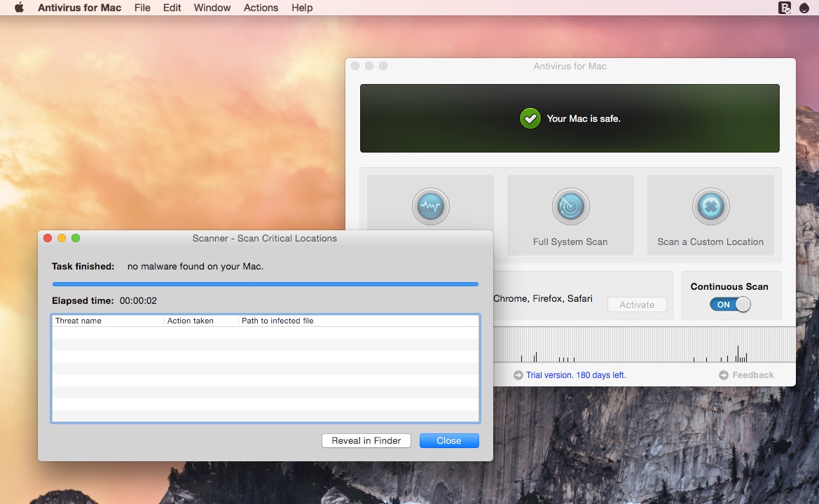Open the Help menu
The height and width of the screenshot is (504, 819).
pos(302,8)
